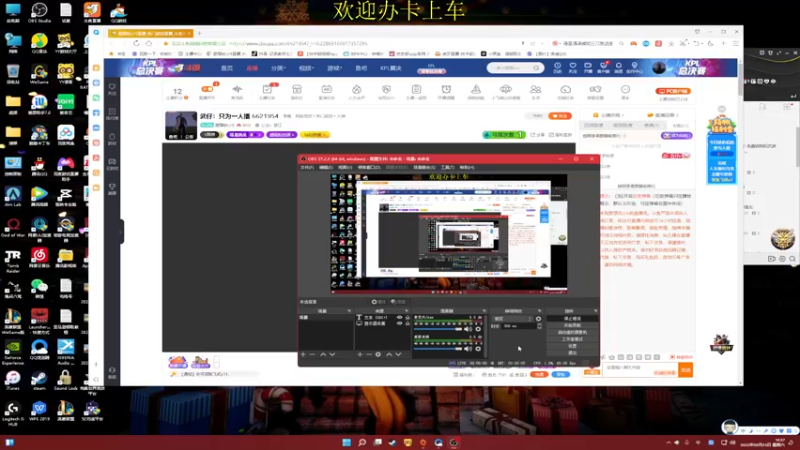Viewport: 800px width, 450px height.
Task: Open GeForce Experience desktop shortcut
Action: tap(13, 352)
